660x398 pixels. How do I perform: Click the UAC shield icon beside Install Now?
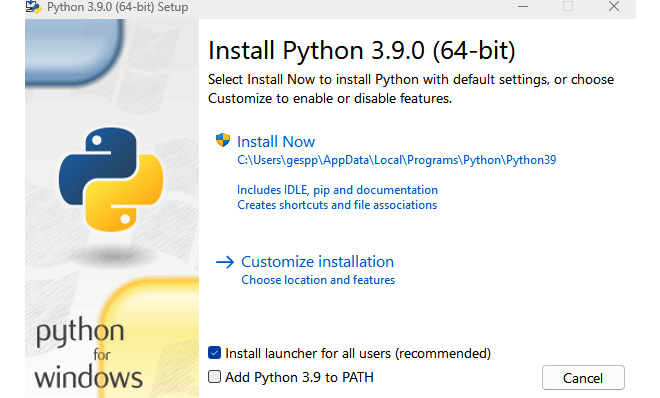pos(223,140)
